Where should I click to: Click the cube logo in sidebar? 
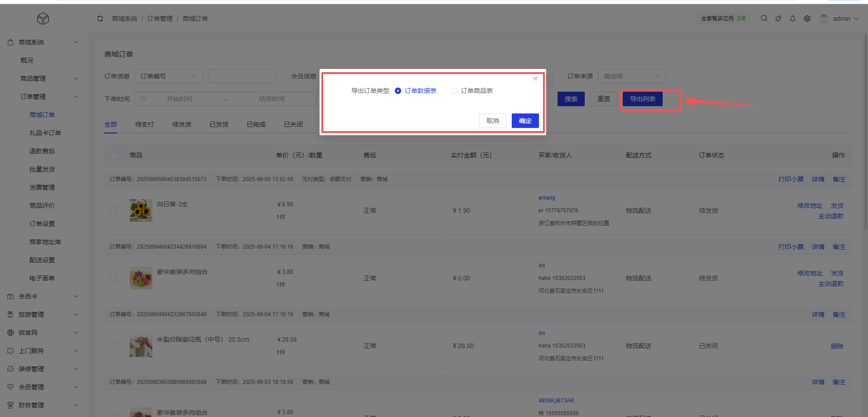[43, 19]
